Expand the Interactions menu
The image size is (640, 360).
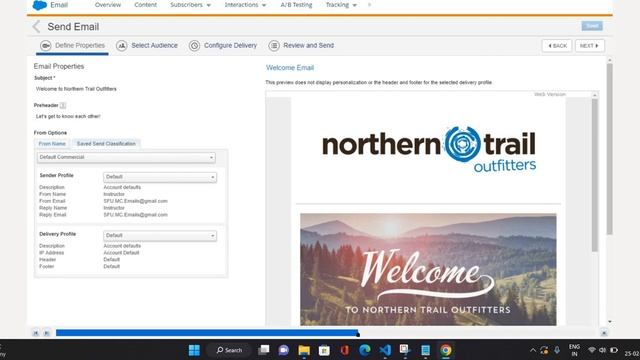pos(245,5)
